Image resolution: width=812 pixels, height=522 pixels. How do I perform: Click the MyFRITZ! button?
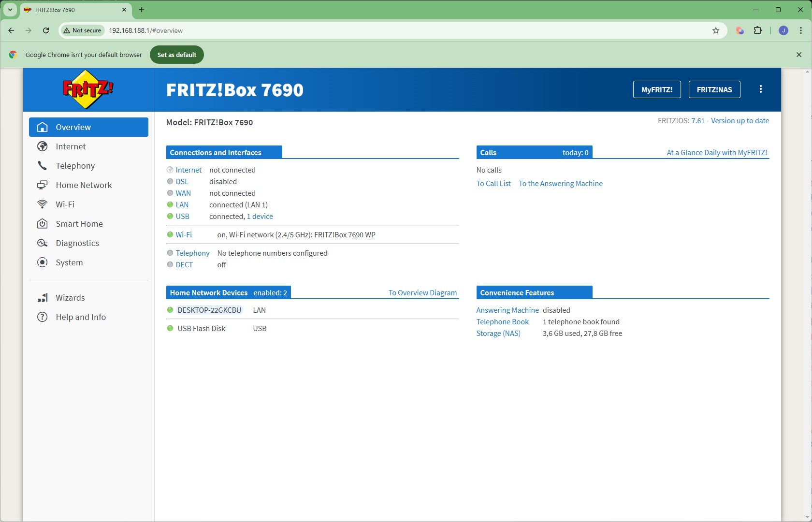(x=657, y=89)
